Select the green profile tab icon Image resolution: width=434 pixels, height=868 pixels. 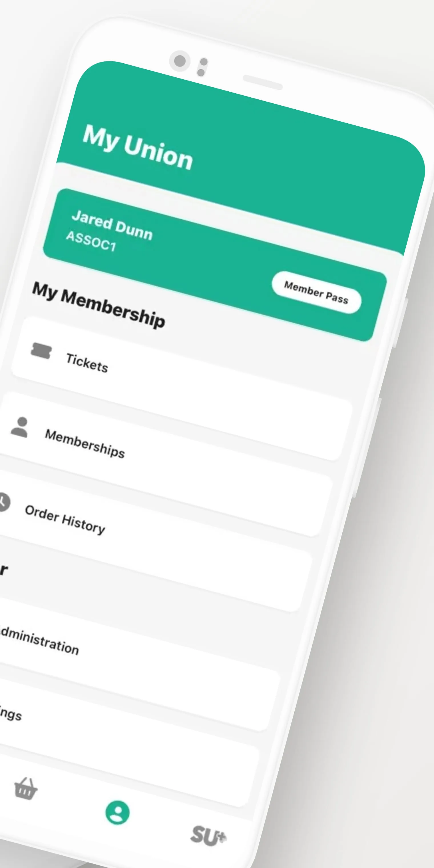117,812
